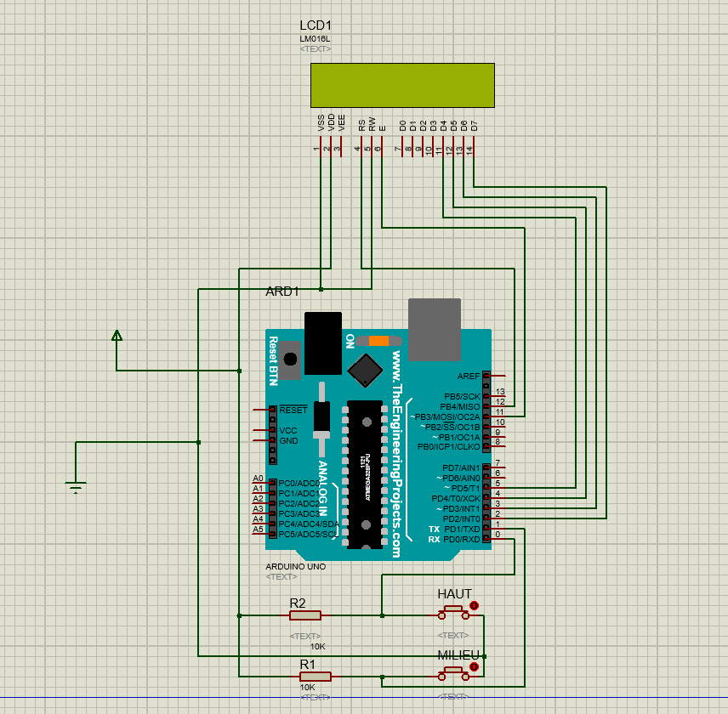The height and width of the screenshot is (714, 728).
Task: Select the black power jack on Arduino
Action: point(323,343)
